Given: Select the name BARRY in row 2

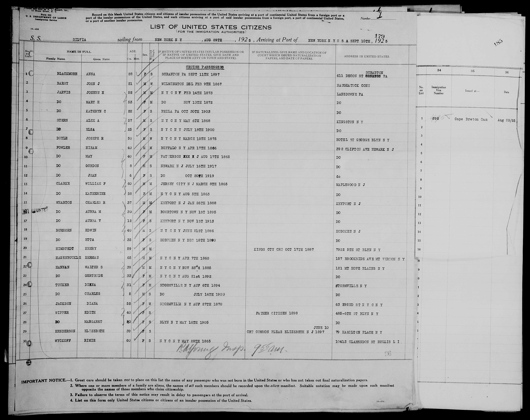Looking at the screenshot, I should click(63, 84).
